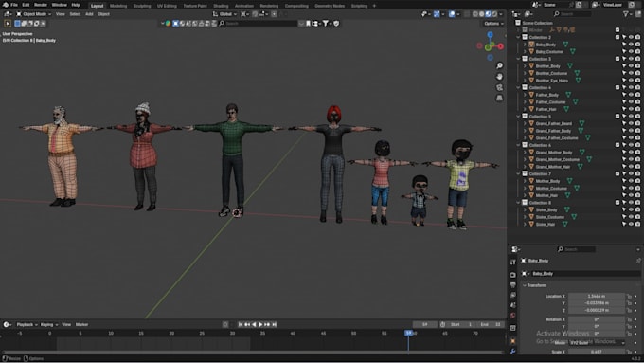Open the View Layer properties tab icon
This screenshot has width=644, height=363.
coord(513,295)
